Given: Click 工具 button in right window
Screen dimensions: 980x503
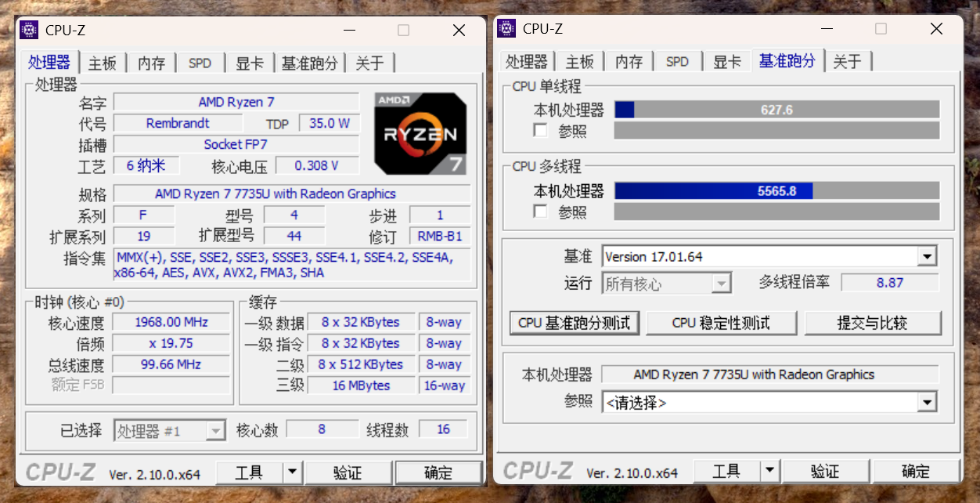Looking at the screenshot, I should [x=726, y=471].
